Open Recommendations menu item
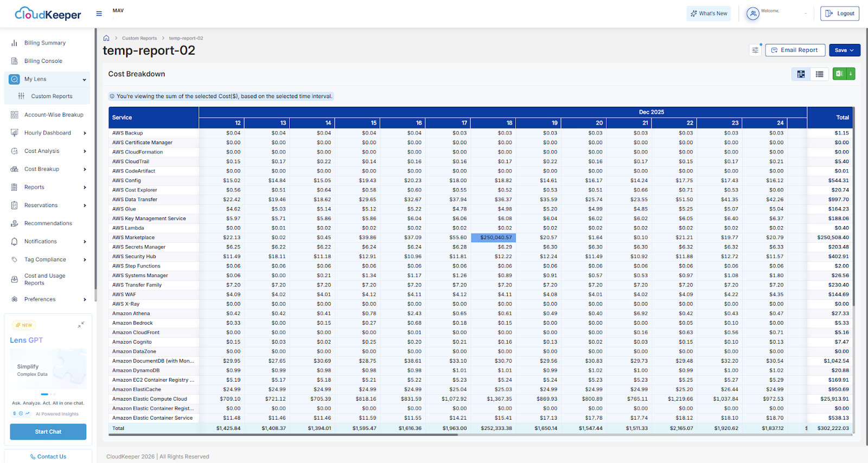 pos(48,223)
